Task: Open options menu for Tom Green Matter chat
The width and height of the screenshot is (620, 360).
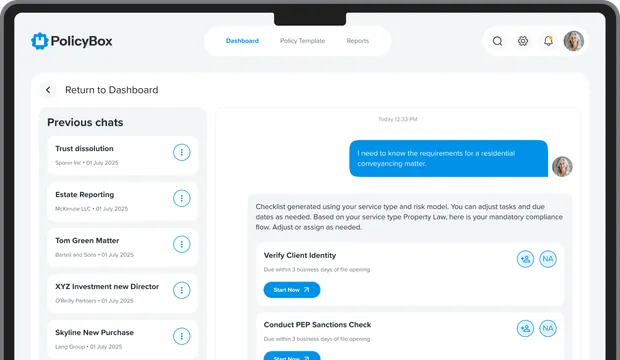Action: click(x=181, y=244)
